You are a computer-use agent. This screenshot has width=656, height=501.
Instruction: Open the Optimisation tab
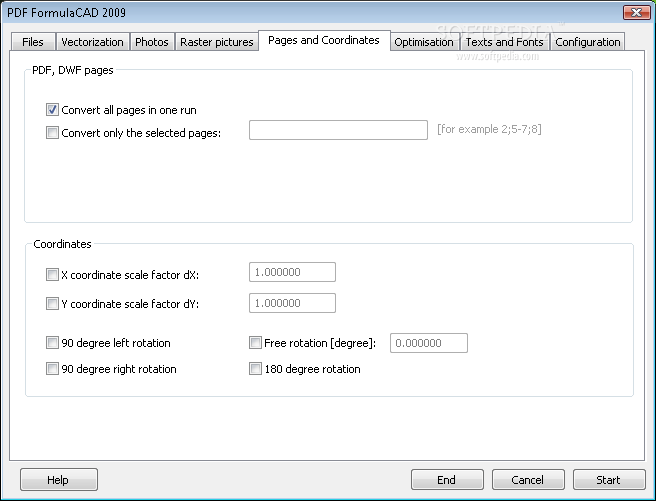point(424,42)
